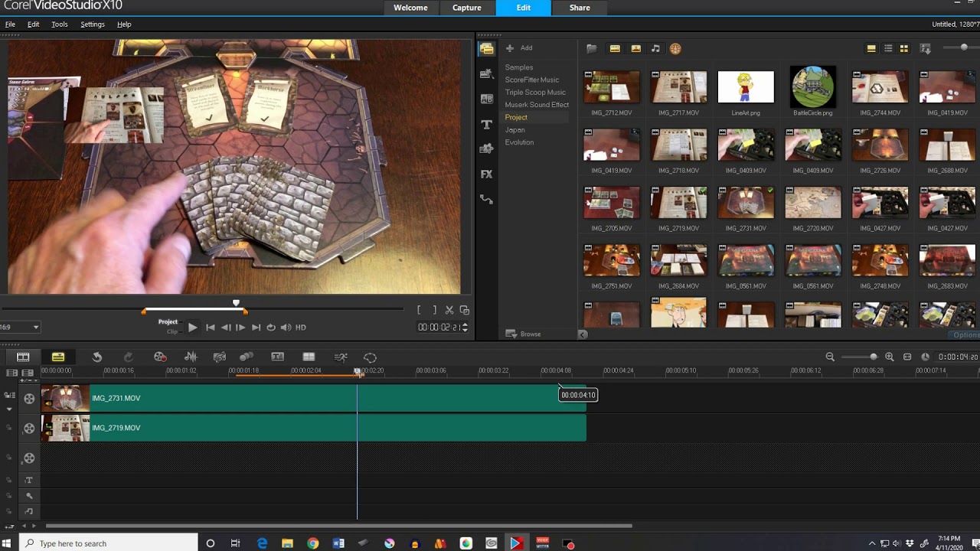
Task: Open the Graphic panel icon
Action: [x=486, y=148]
